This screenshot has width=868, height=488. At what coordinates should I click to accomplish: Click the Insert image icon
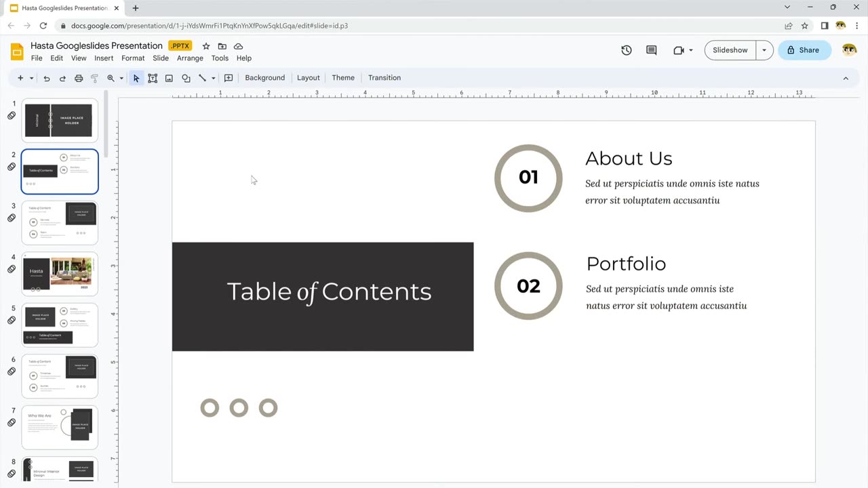point(169,78)
